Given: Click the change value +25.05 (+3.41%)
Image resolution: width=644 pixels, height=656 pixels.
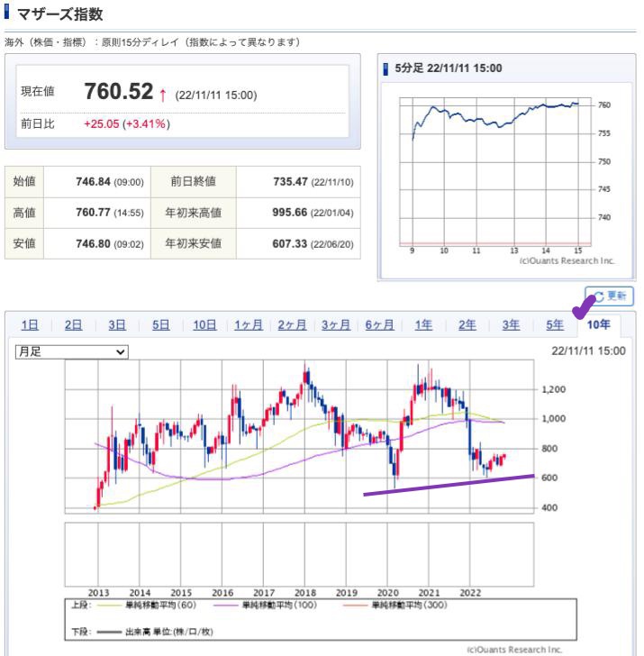Looking at the screenshot, I should pyautogui.click(x=127, y=123).
